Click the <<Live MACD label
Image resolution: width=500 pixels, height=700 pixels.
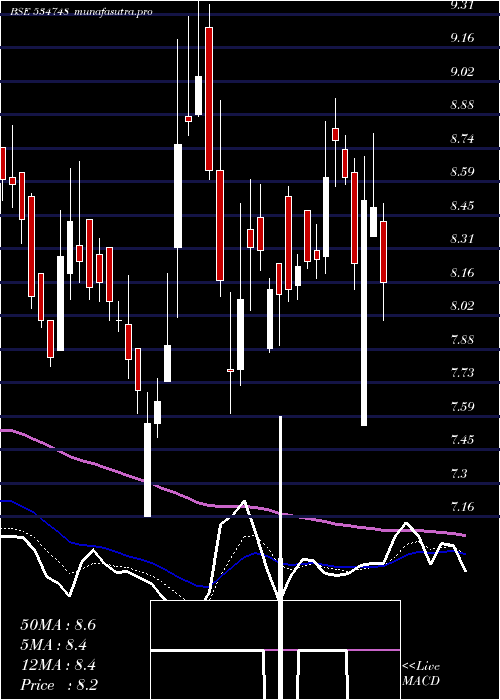pos(421,674)
